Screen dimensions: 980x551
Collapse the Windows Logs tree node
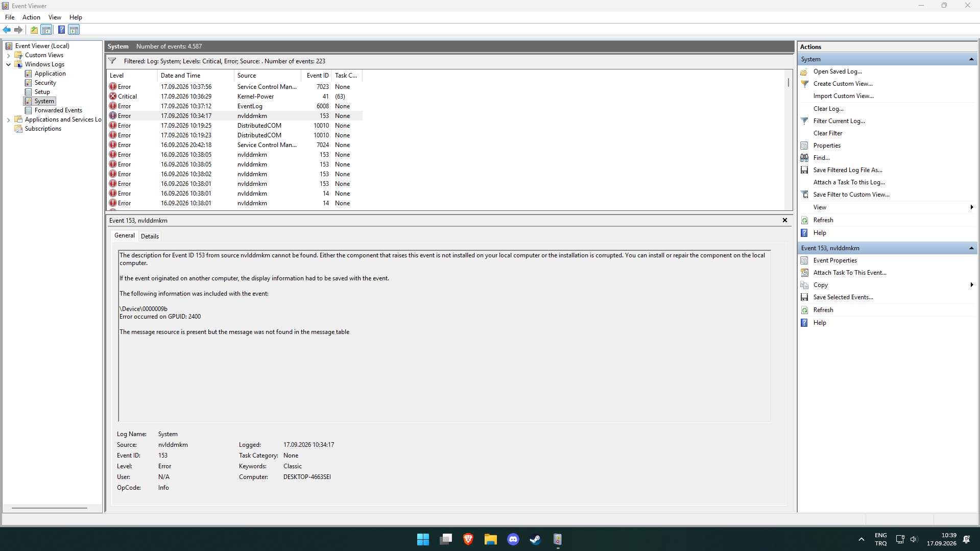[9, 64]
